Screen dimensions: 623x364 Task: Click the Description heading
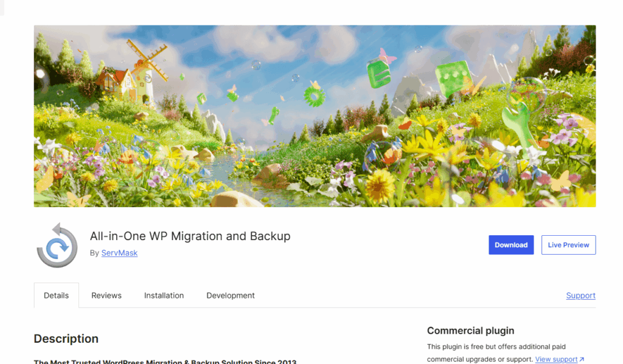[66, 338]
